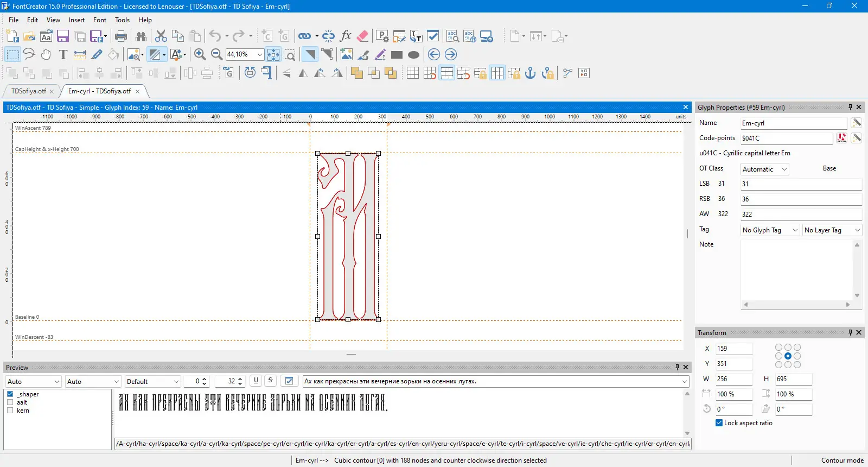Image resolution: width=868 pixels, height=467 pixels.
Task: Open the Font menu
Action: point(99,20)
